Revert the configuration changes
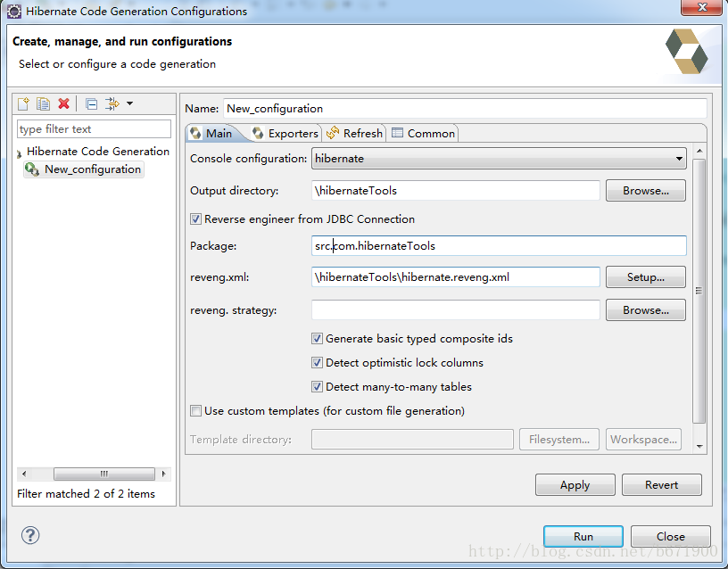 click(x=661, y=485)
